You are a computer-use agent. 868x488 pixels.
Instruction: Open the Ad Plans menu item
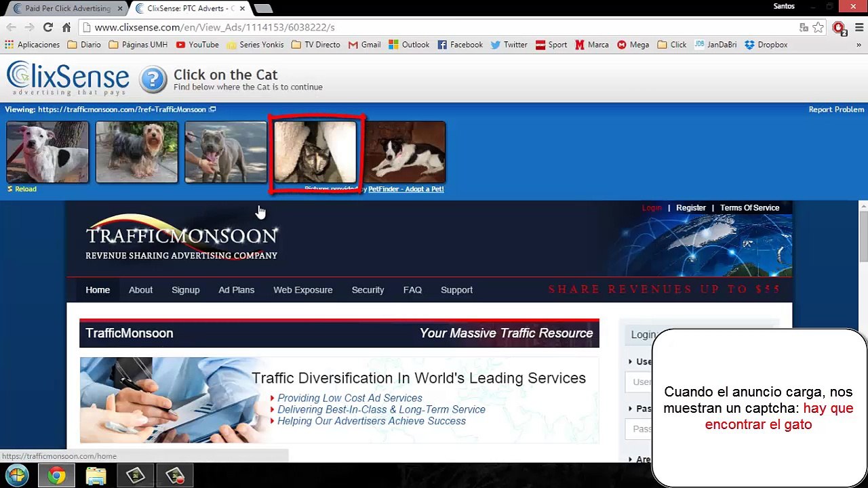tap(236, 289)
